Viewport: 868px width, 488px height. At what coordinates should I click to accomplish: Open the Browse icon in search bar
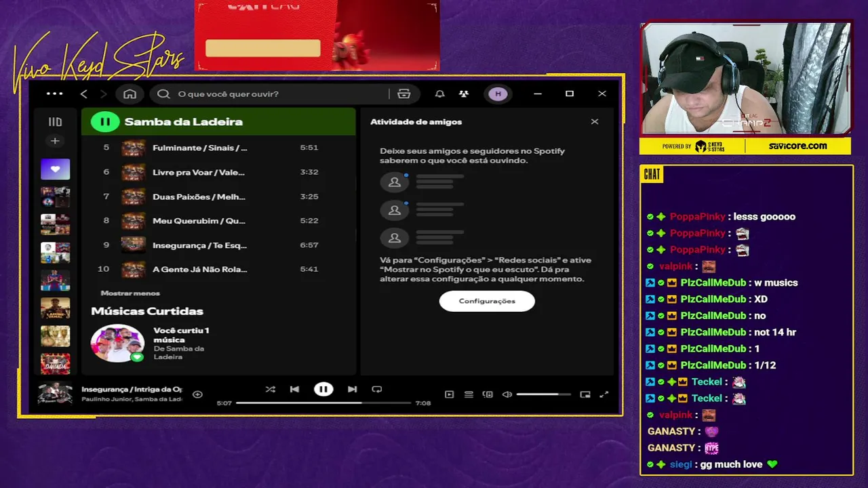coord(404,94)
